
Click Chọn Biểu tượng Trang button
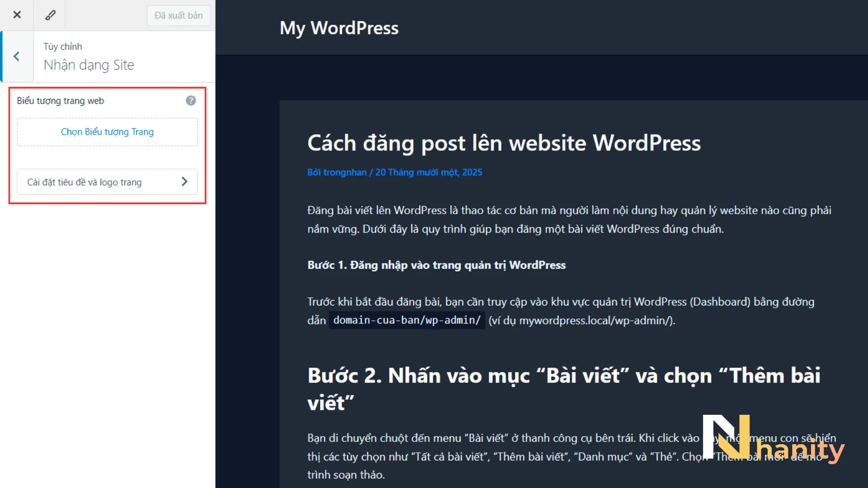(107, 132)
